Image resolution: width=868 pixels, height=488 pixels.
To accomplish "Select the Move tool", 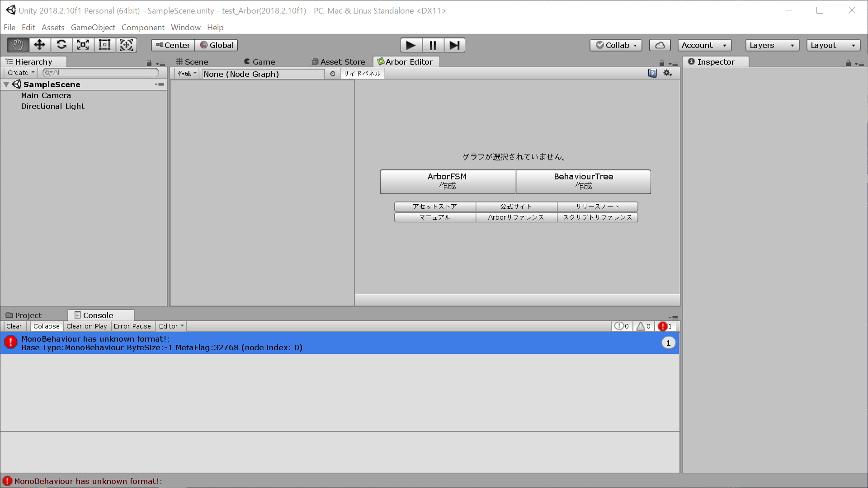I will 39,45.
